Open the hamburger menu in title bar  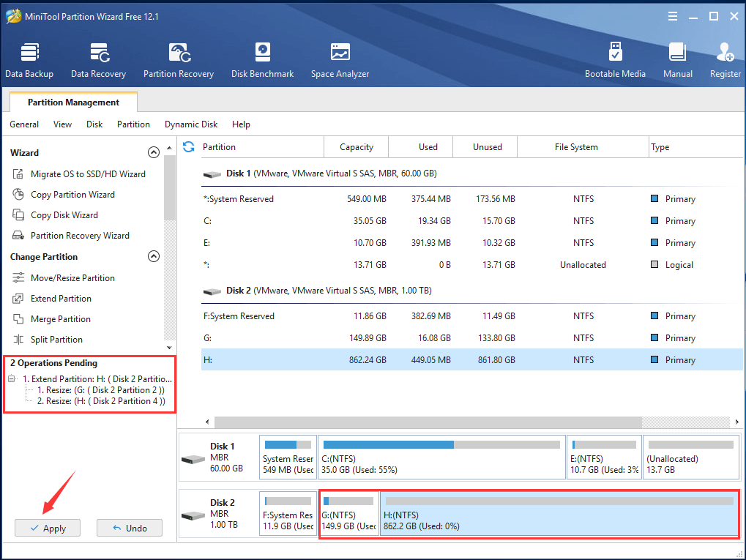673,17
